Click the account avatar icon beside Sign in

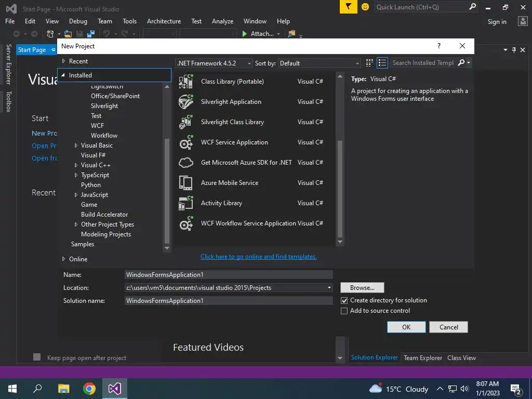point(523,21)
